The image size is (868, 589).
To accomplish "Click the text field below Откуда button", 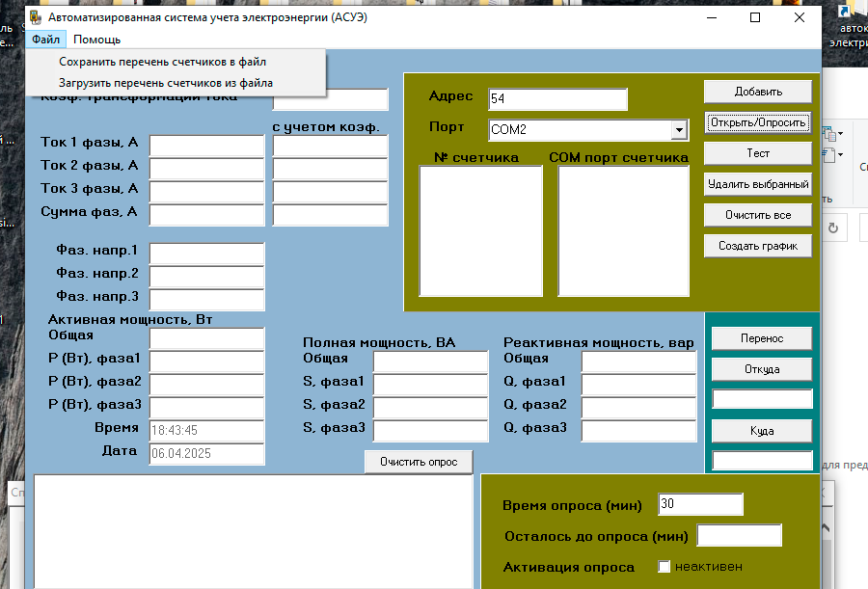I will coord(762,399).
